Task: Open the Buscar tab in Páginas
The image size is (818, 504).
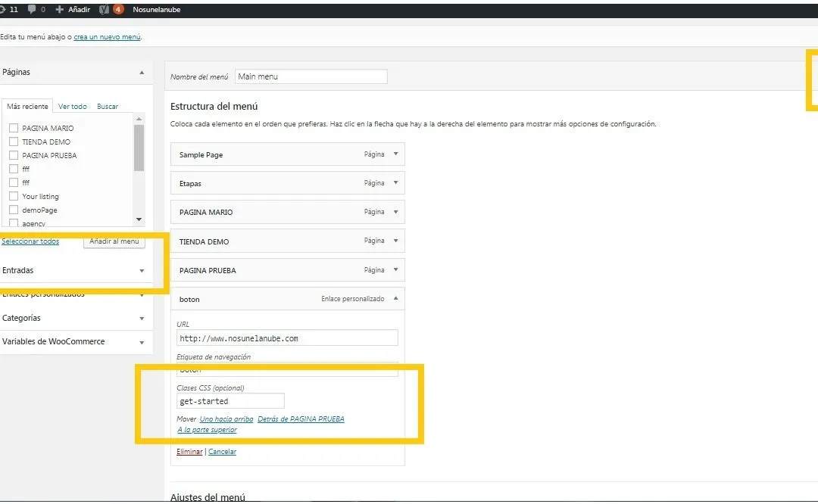Action: (108, 107)
